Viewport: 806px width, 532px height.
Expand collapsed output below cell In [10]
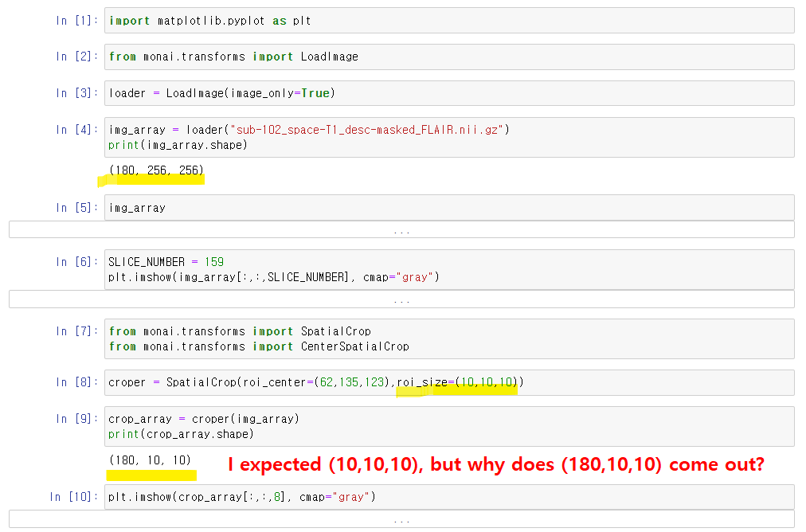(x=401, y=519)
